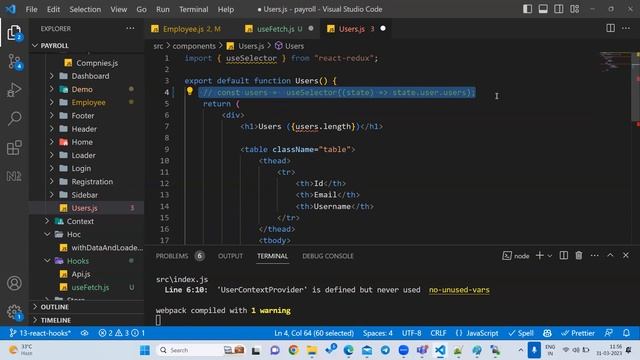Add a new terminal

tap(539, 256)
